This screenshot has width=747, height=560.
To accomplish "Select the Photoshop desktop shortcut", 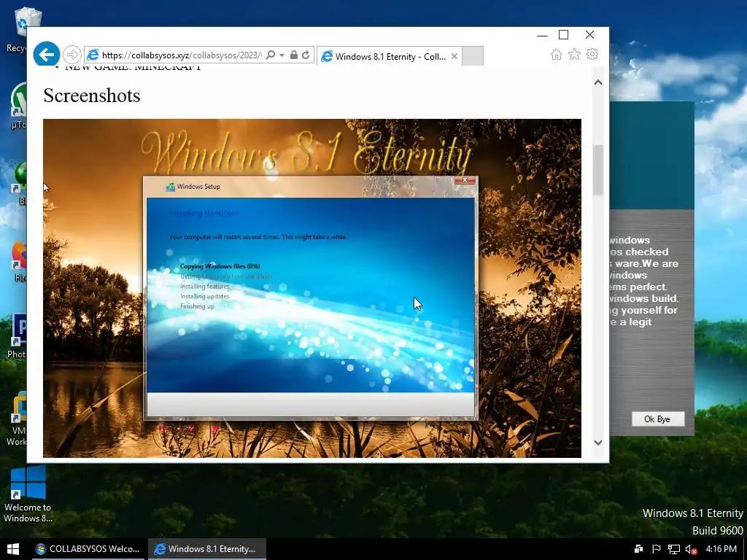I will [18, 335].
